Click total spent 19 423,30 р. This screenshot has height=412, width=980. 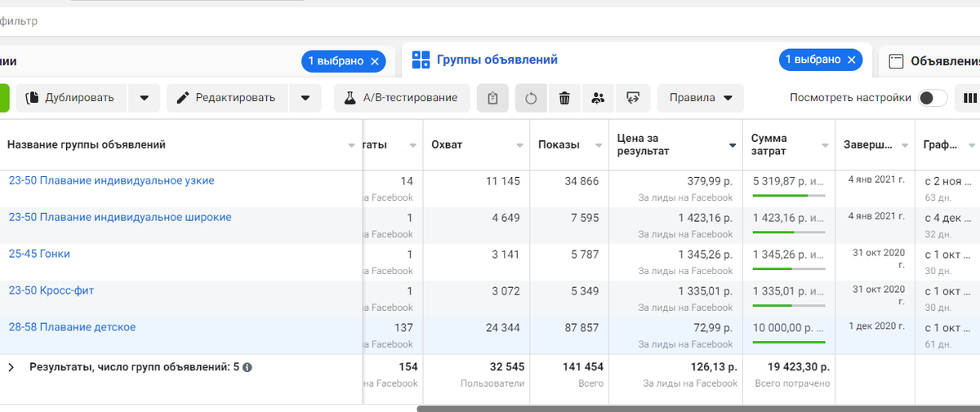(797, 367)
